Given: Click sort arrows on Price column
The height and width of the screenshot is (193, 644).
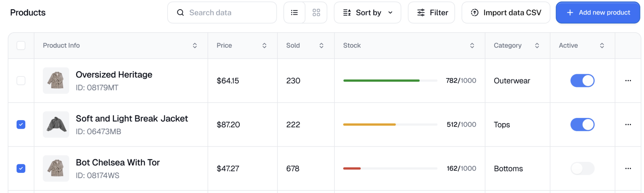Looking at the screenshot, I should tap(264, 45).
